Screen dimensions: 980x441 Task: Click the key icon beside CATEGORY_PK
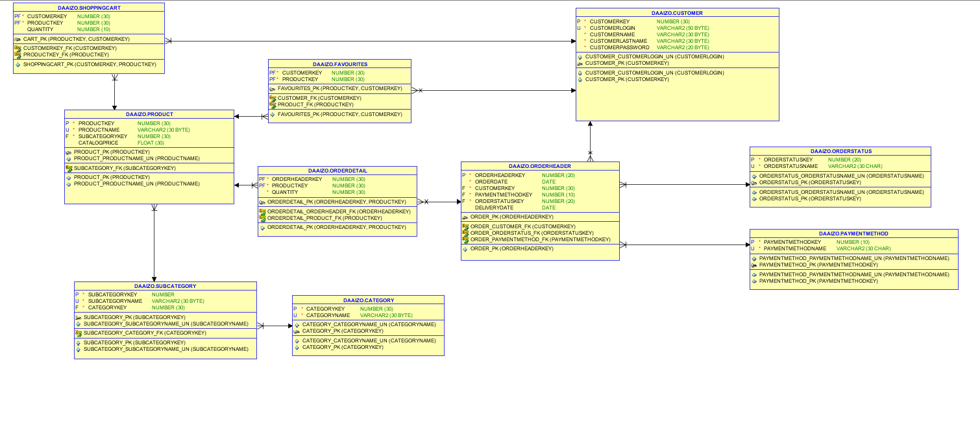pos(297,331)
